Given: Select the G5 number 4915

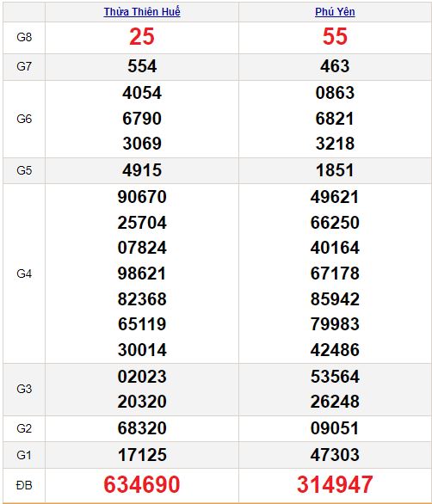Looking at the screenshot, I should (x=142, y=170).
